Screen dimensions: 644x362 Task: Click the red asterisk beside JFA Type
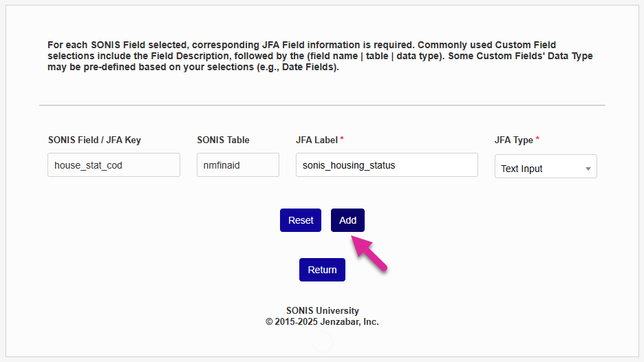537,140
